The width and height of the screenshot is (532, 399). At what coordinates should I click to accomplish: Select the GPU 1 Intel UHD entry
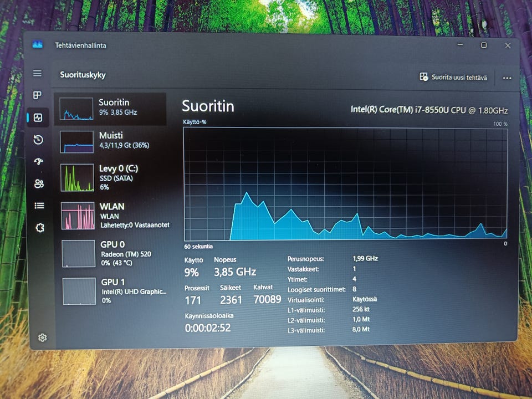point(113,291)
